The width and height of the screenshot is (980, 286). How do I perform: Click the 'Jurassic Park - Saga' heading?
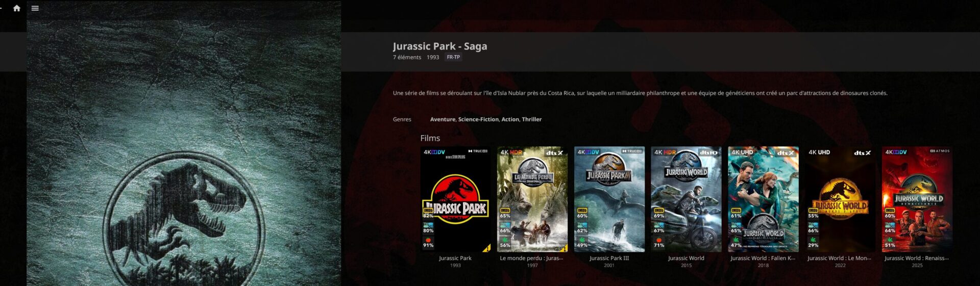[x=440, y=46]
